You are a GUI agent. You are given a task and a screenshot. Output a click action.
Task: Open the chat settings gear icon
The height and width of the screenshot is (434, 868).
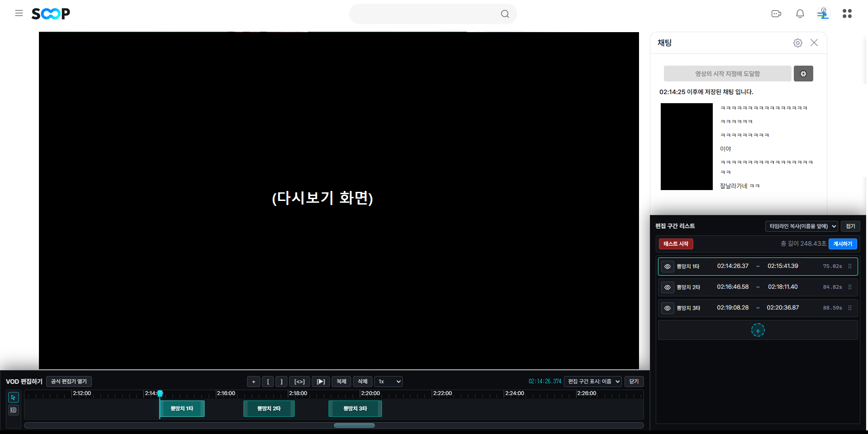798,43
